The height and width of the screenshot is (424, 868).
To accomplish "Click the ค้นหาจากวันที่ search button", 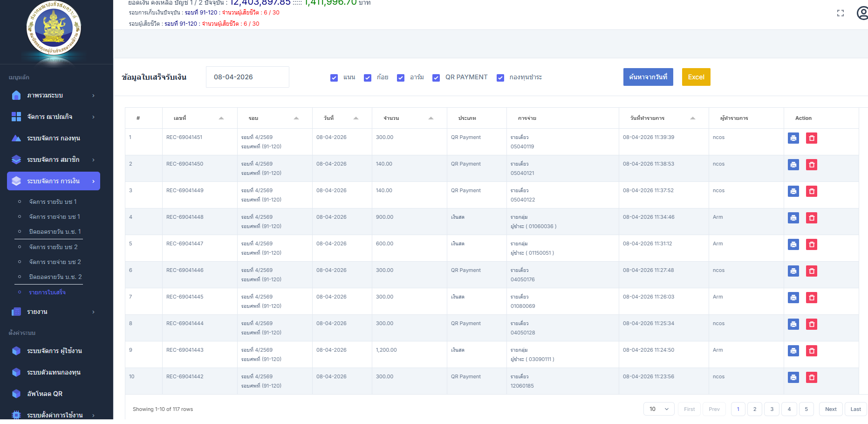I will [648, 77].
